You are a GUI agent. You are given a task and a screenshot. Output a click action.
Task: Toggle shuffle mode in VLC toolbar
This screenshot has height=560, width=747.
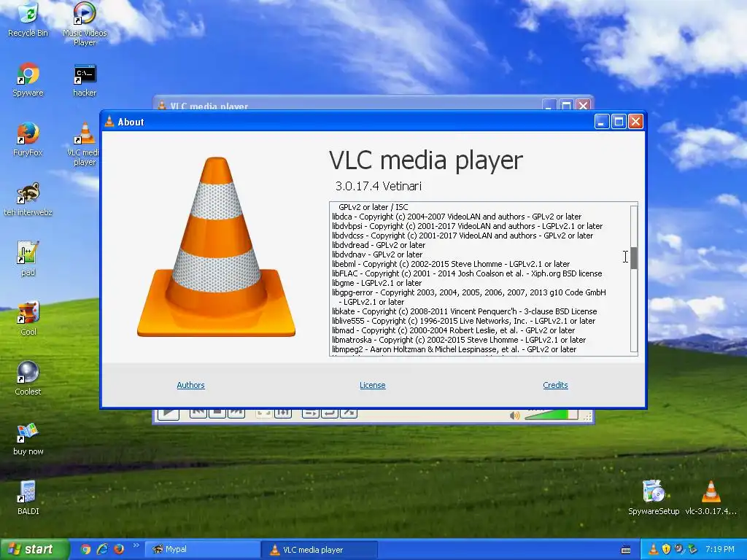click(x=348, y=413)
